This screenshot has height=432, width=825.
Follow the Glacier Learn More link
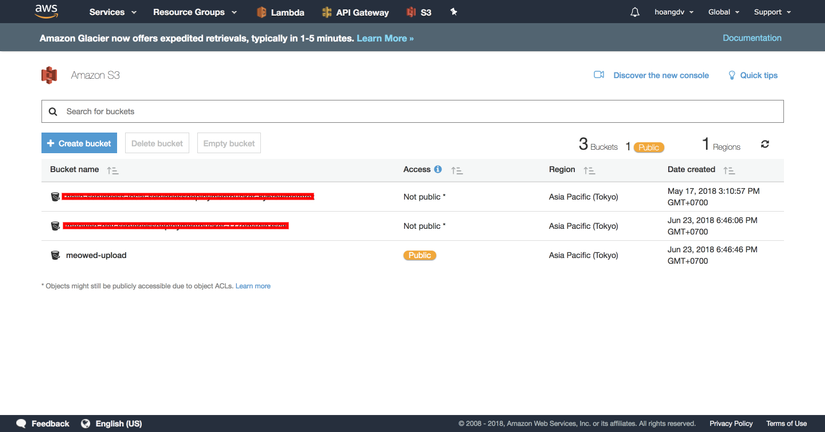pos(385,38)
